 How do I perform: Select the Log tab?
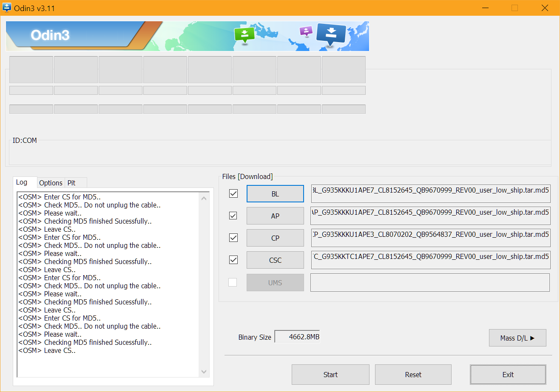point(22,182)
